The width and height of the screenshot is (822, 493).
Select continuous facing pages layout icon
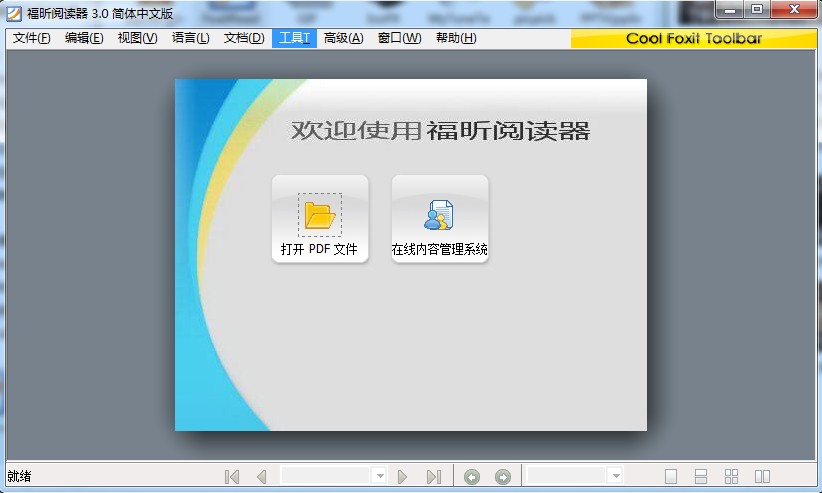tap(731, 476)
